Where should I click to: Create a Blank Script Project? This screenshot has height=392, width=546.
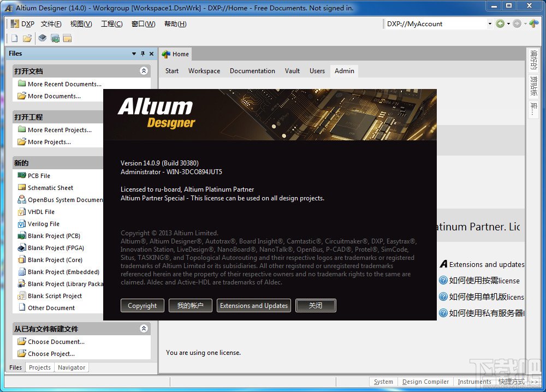coord(55,296)
